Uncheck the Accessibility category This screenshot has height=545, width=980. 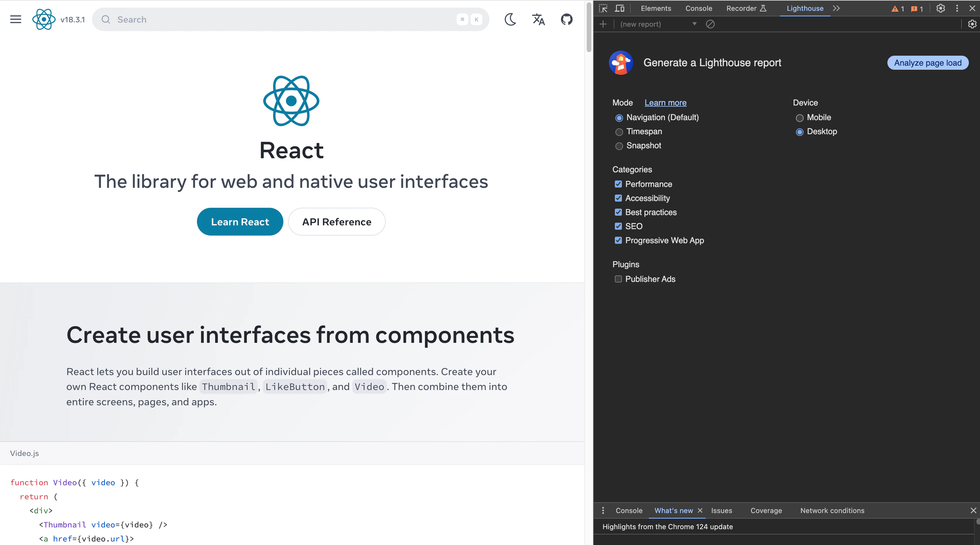pyautogui.click(x=618, y=198)
